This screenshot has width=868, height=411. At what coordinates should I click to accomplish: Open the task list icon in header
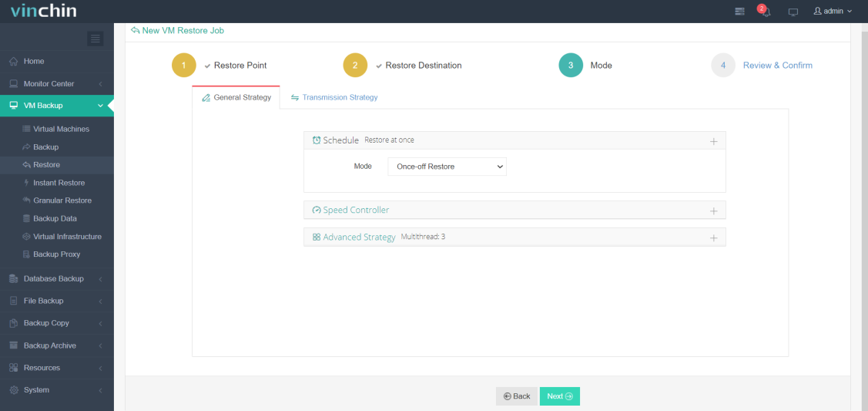[x=739, y=12]
